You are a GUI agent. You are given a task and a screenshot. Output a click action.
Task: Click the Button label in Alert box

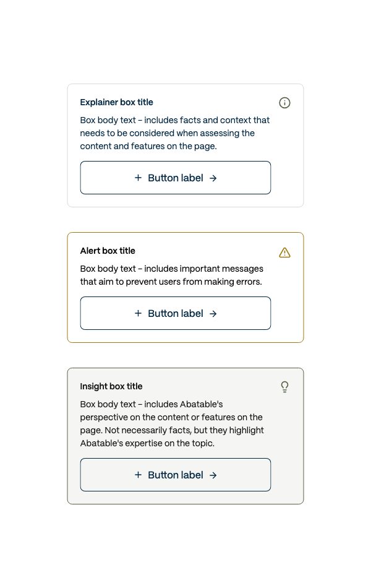click(x=176, y=313)
